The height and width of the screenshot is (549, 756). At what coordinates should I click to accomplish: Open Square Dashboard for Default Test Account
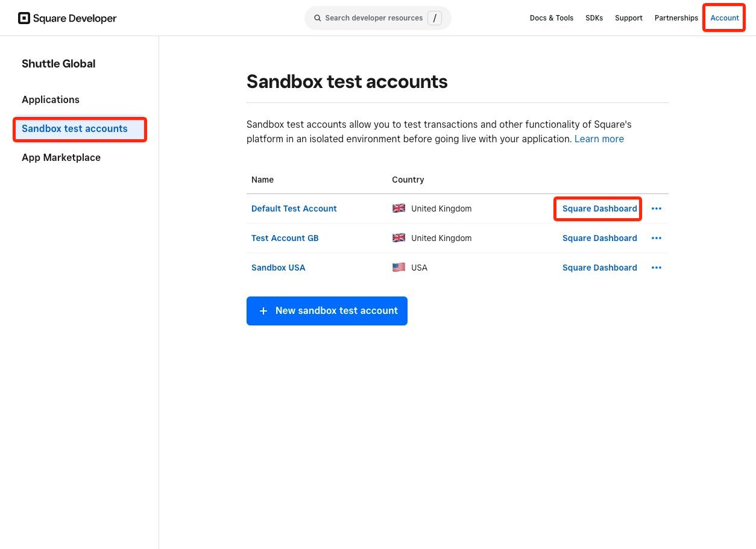click(599, 209)
